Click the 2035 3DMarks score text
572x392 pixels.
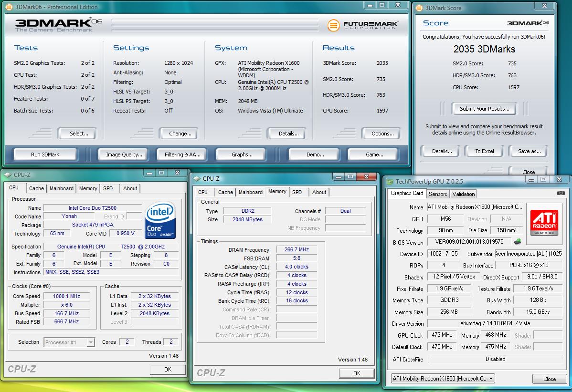[x=484, y=49]
